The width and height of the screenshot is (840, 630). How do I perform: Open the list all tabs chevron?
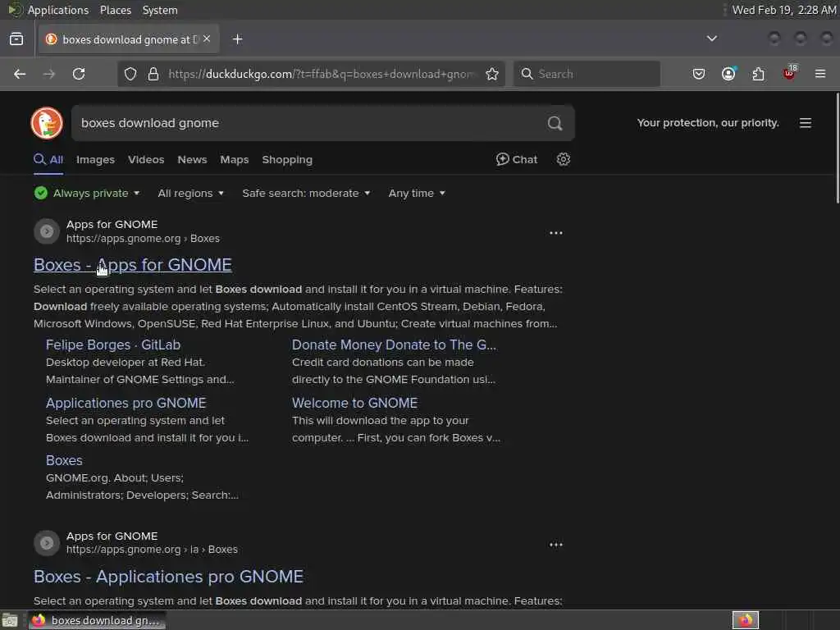(711, 39)
